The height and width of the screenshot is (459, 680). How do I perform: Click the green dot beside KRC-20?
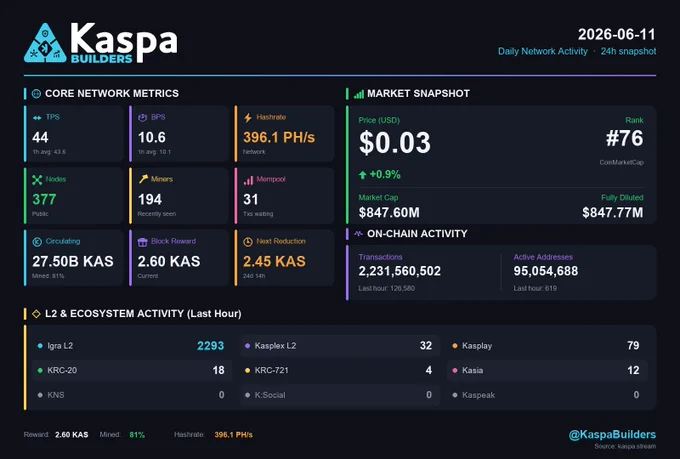[40, 370]
